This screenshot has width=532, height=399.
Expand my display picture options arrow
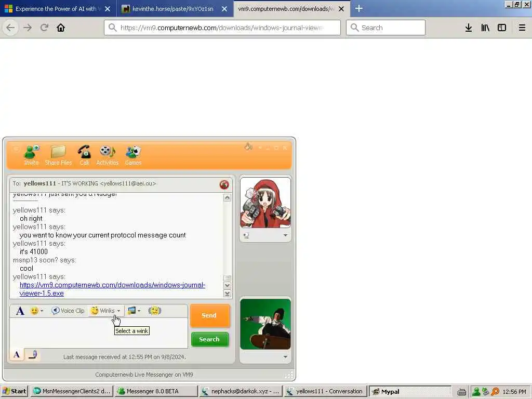(285, 357)
